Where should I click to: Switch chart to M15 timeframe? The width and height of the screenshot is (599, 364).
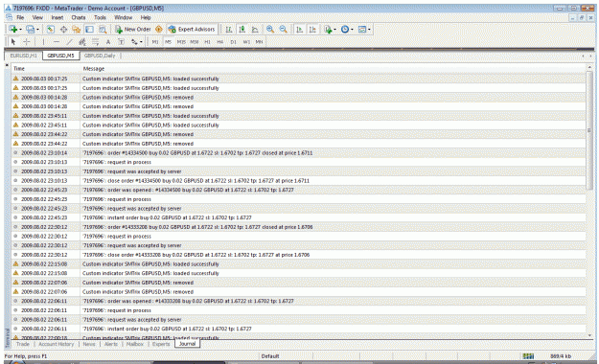tap(181, 42)
